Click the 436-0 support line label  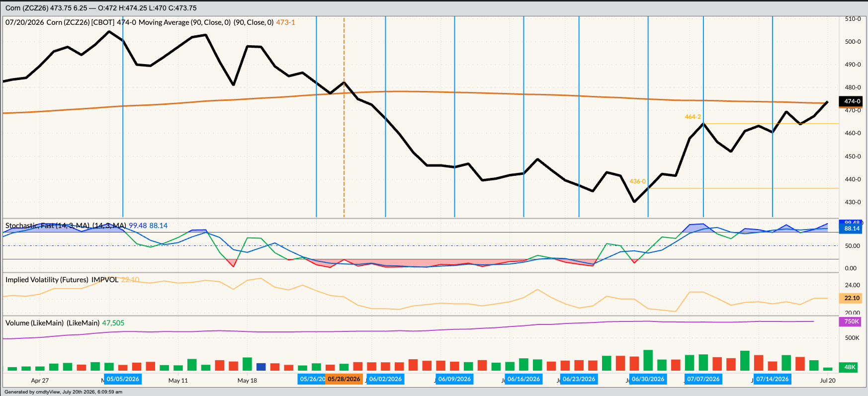[x=637, y=181]
